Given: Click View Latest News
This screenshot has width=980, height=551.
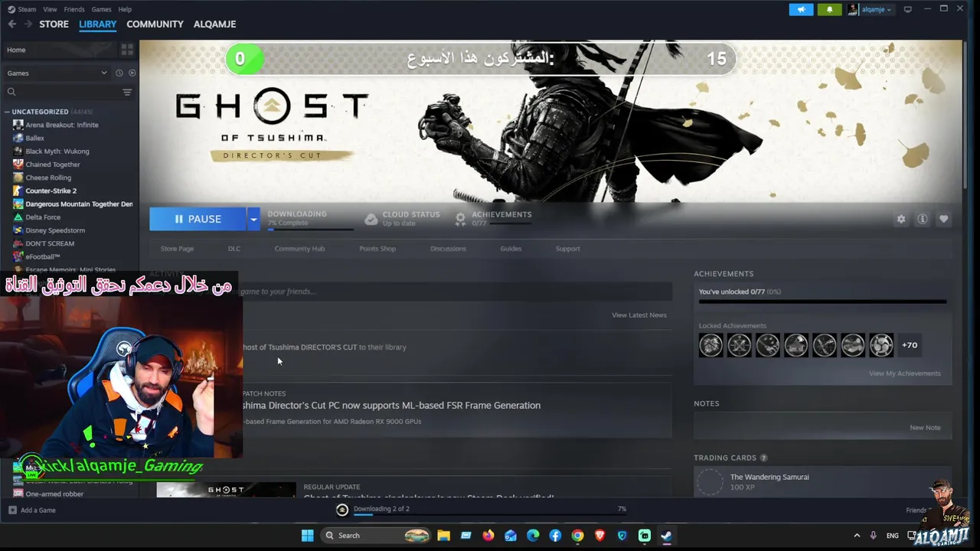Looking at the screenshot, I should point(639,315).
